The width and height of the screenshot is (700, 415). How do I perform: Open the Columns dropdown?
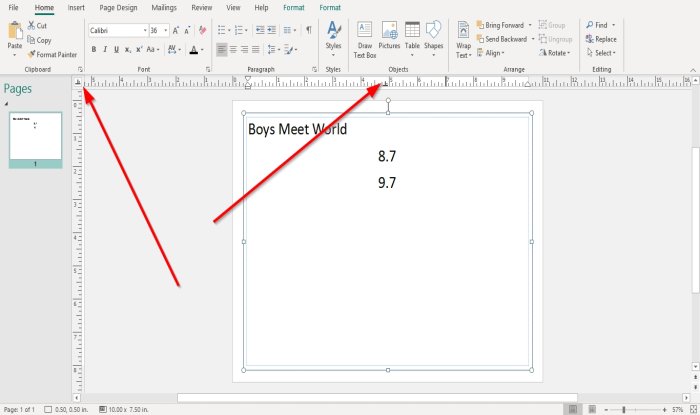click(x=290, y=30)
